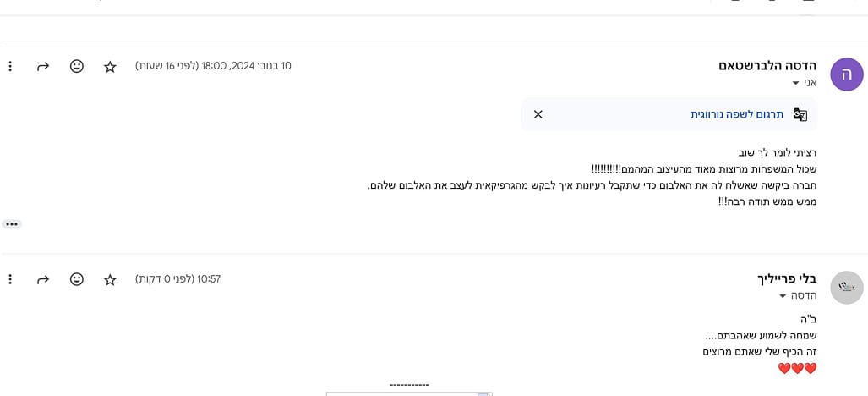Show trimmed content with the ellipsis button

tap(12, 224)
